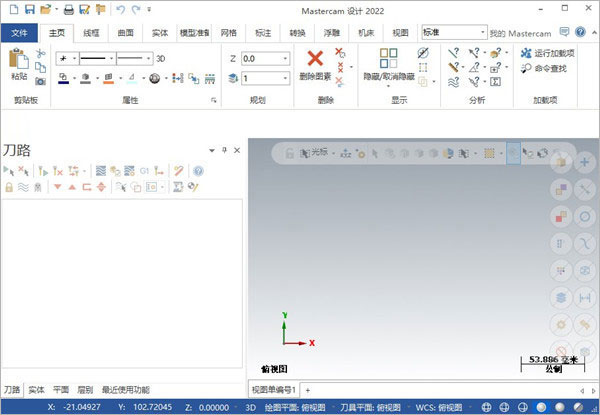Click the 隐藏/取消隐藏 icon
The image size is (600, 415).
point(389,58)
